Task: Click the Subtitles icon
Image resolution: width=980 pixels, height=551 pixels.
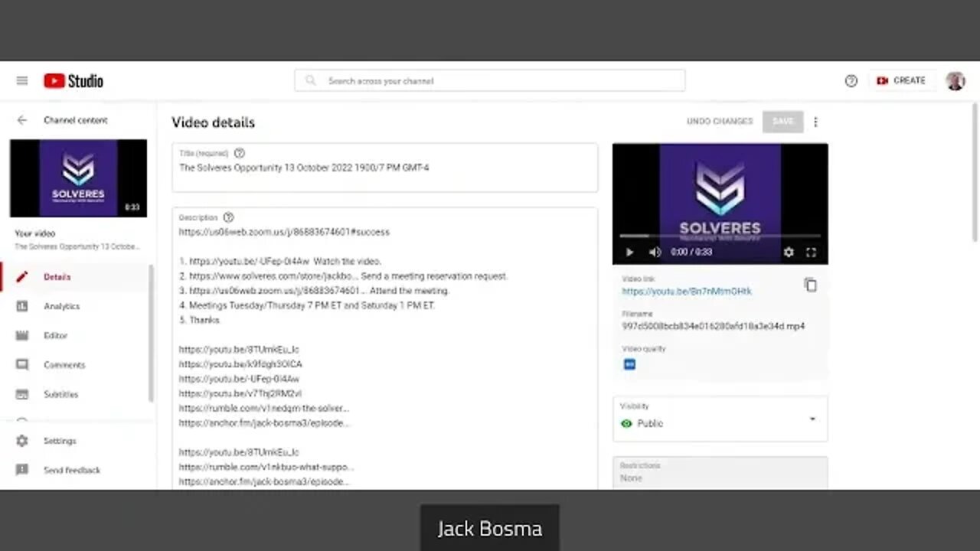Action: tap(22, 394)
